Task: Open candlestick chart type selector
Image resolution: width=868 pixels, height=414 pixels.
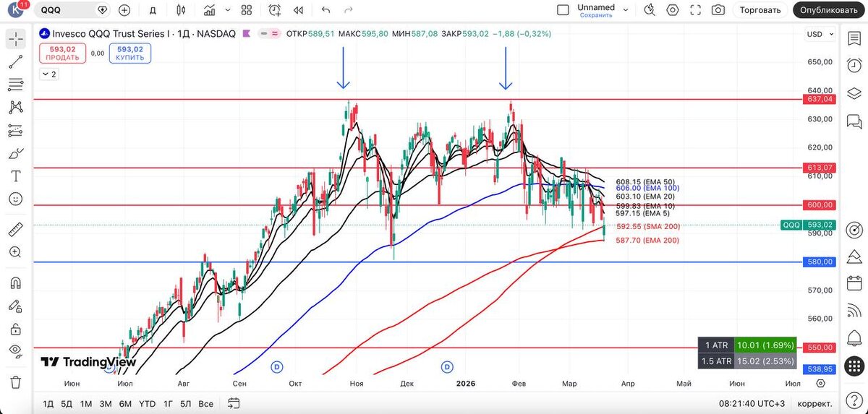Action: 181,10
